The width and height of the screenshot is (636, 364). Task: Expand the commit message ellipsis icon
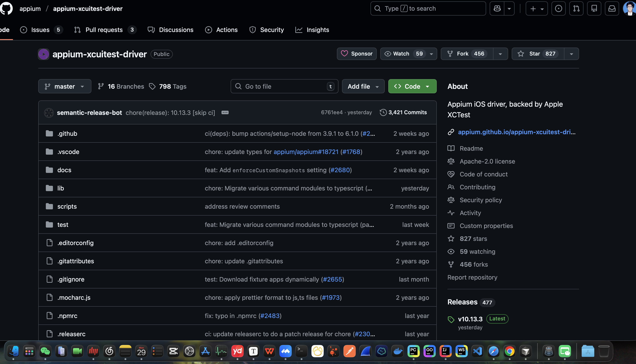click(225, 112)
